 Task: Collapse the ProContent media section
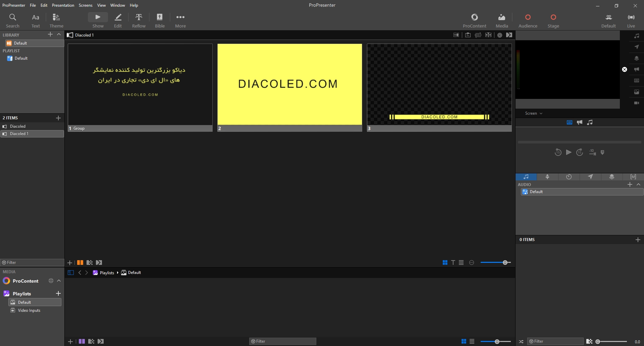[x=59, y=281]
